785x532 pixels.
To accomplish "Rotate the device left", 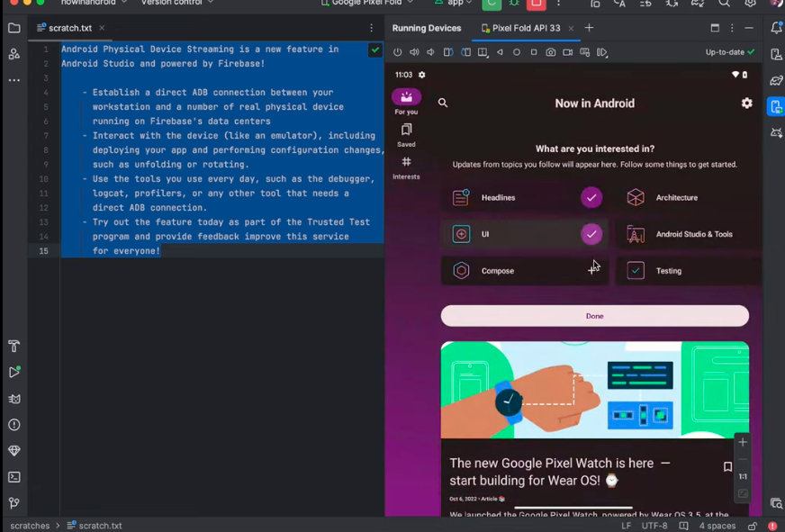I will 448,52.
